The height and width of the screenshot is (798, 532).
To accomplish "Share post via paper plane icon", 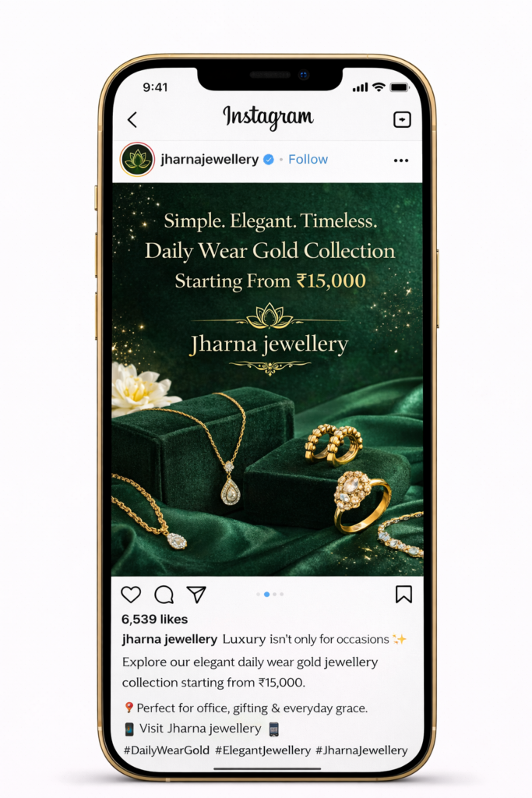I will (x=196, y=594).
